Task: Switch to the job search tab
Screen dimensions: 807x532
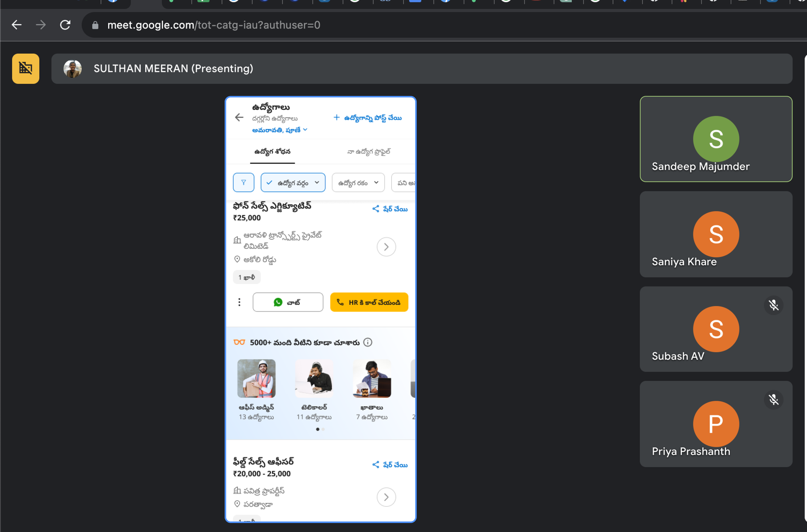Action: 272,152
